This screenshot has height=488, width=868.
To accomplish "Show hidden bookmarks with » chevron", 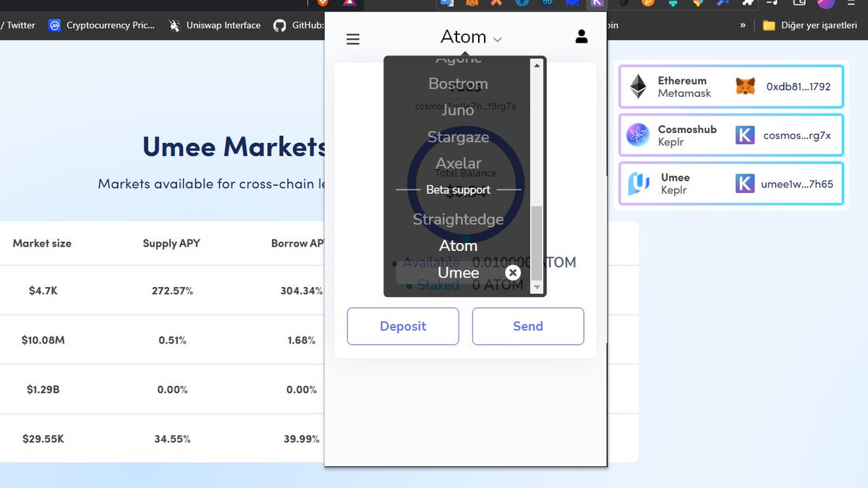I will [x=743, y=25].
